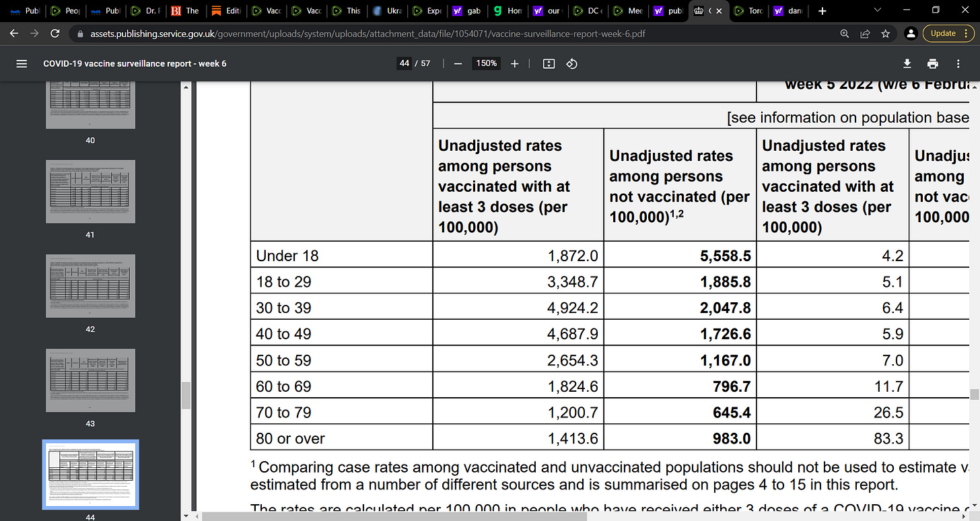
Task: Switch to the 'our' Yahoo tab
Action: (x=547, y=11)
